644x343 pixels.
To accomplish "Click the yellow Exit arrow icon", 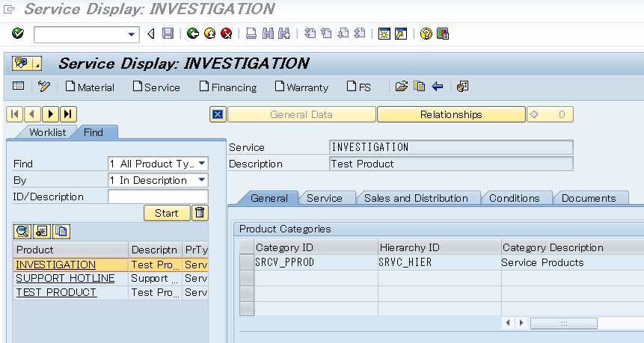I will pos(210,34).
